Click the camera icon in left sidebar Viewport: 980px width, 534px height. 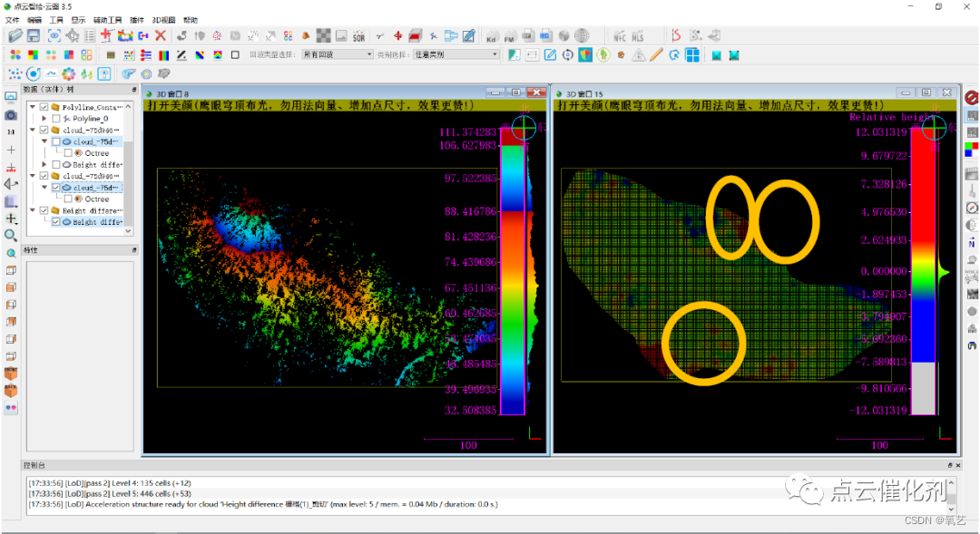[x=11, y=115]
